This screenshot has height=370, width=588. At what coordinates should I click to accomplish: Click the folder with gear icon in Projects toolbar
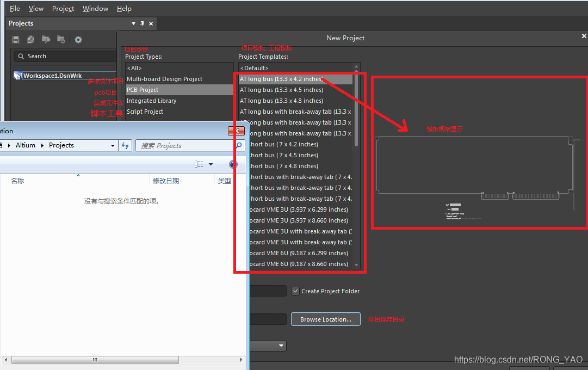(61, 40)
